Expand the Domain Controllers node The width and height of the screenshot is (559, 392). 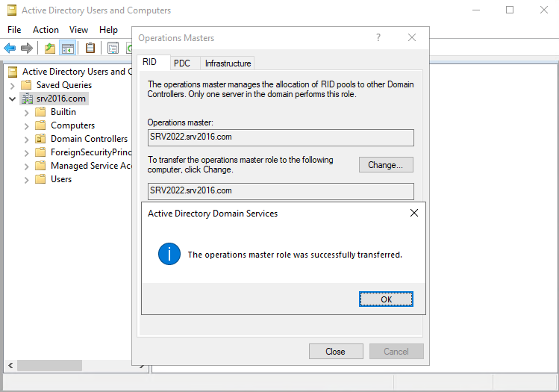coord(26,140)
